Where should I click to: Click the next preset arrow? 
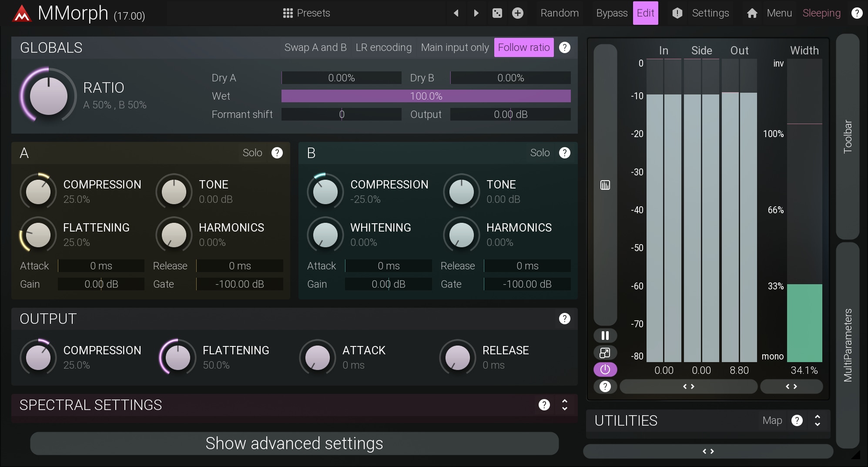(476, 13)
